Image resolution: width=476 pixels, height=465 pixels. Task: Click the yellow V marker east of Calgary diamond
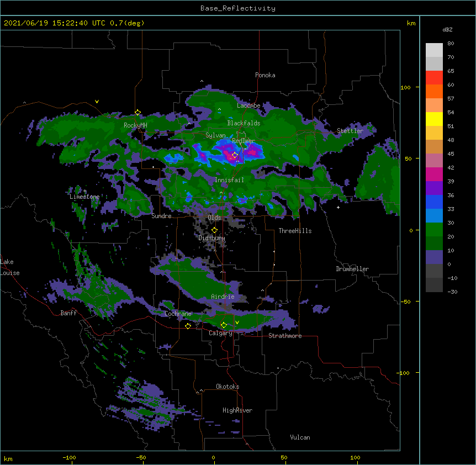tap(237, 323)
